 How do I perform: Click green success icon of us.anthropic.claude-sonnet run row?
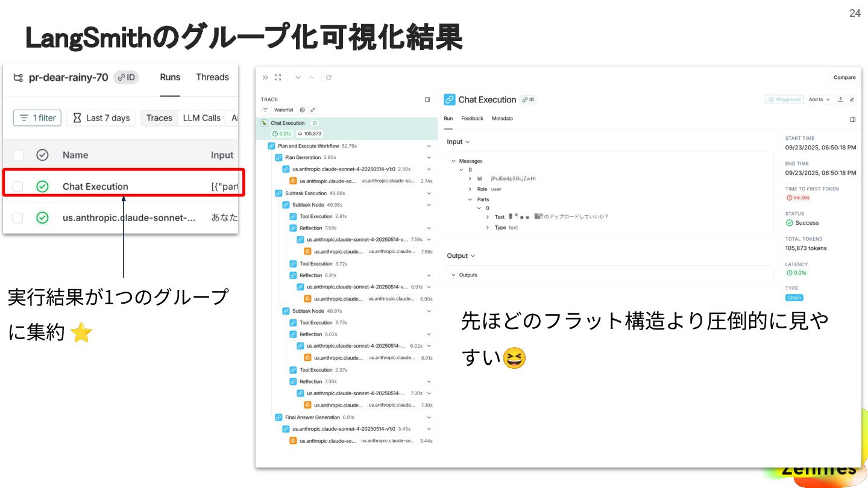(x=42, y=217)
